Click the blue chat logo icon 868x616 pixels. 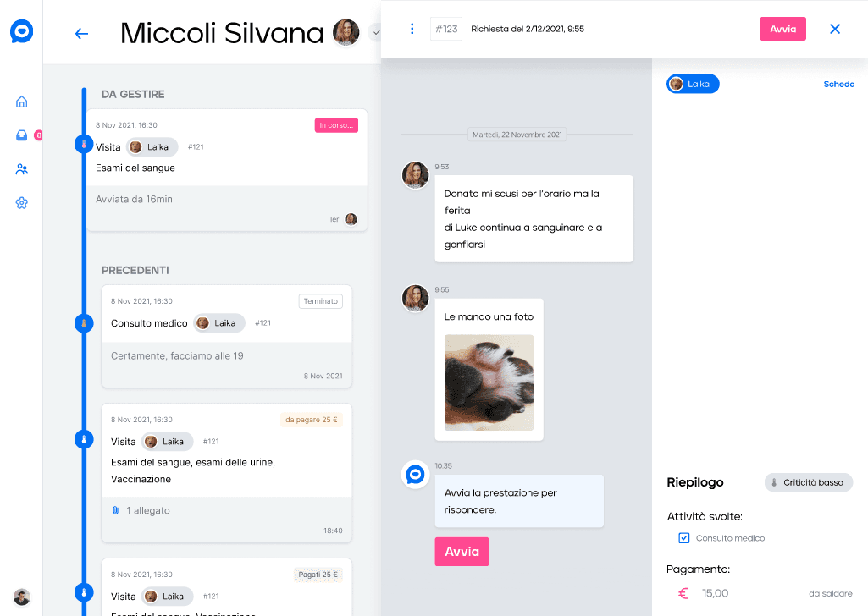click(21, 31)
